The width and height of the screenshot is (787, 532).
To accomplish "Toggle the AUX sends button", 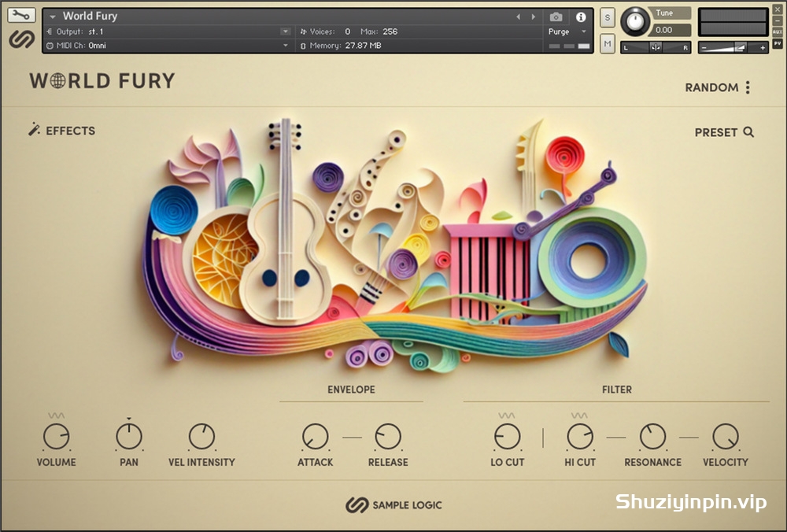I will [x=778, y=32].
